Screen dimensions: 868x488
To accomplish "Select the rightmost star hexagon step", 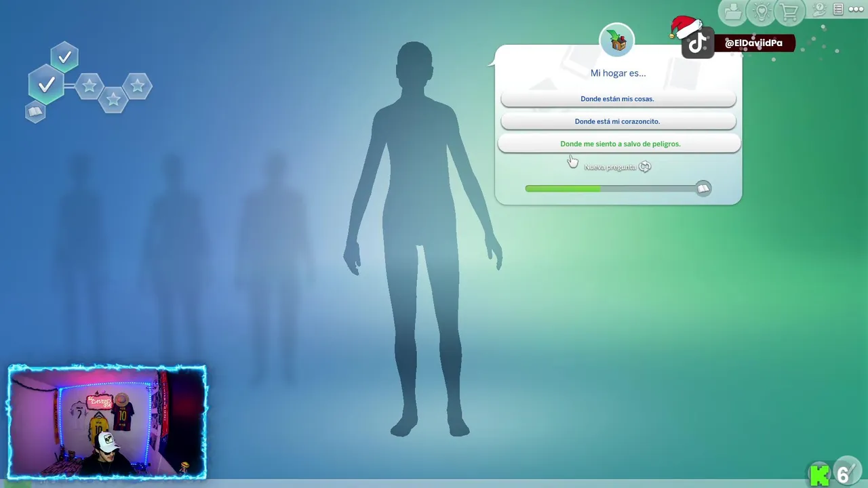I will coord(138,85).
